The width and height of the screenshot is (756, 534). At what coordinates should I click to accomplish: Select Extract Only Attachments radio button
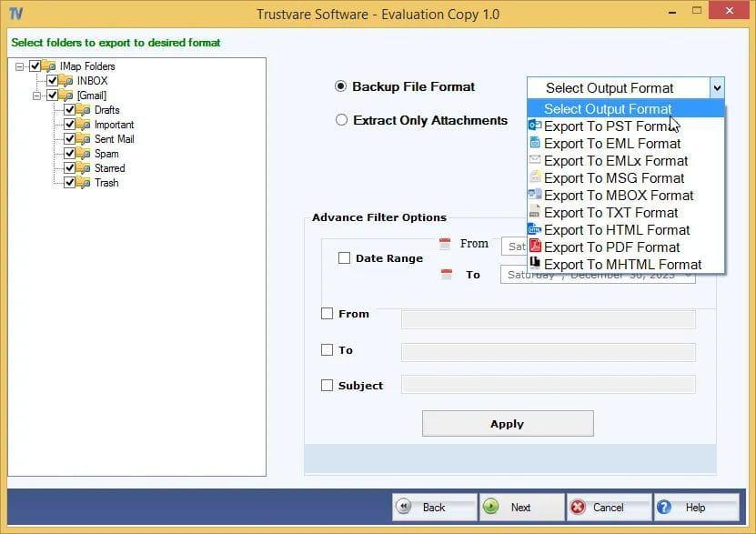[x=341, y=120]
